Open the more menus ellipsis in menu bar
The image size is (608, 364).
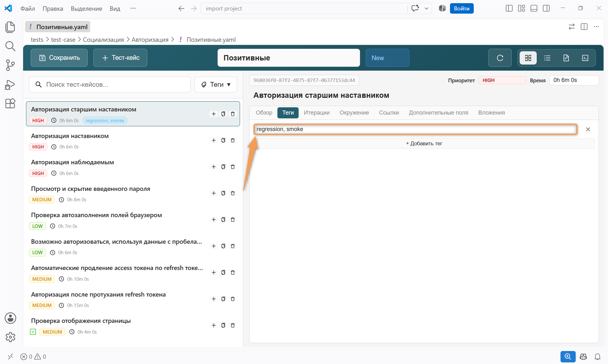(x=133, y=9)
